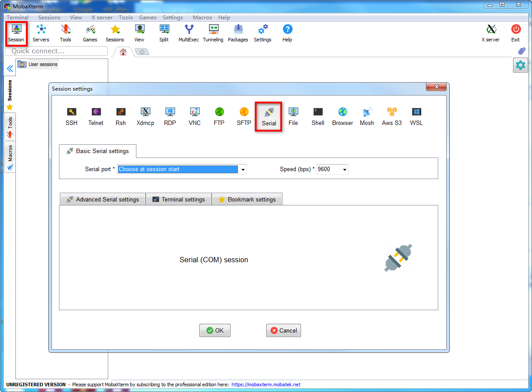Viewport: 532px width, 392px height.
Task: Select the SFTP session type
Action: (x=244, y=117)
